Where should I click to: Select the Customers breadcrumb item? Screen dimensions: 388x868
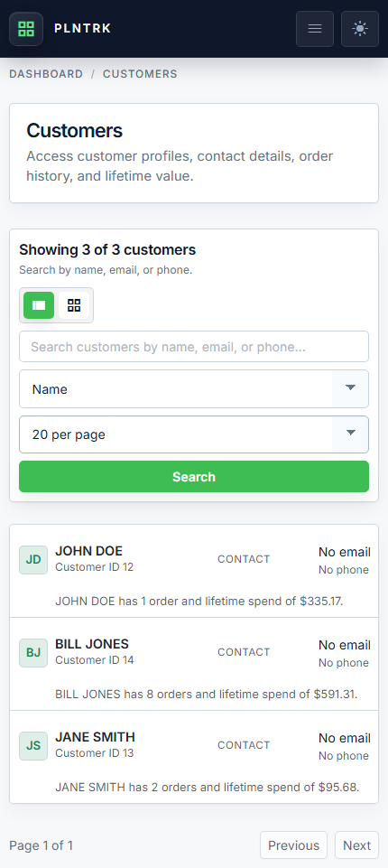click(140, 74)
